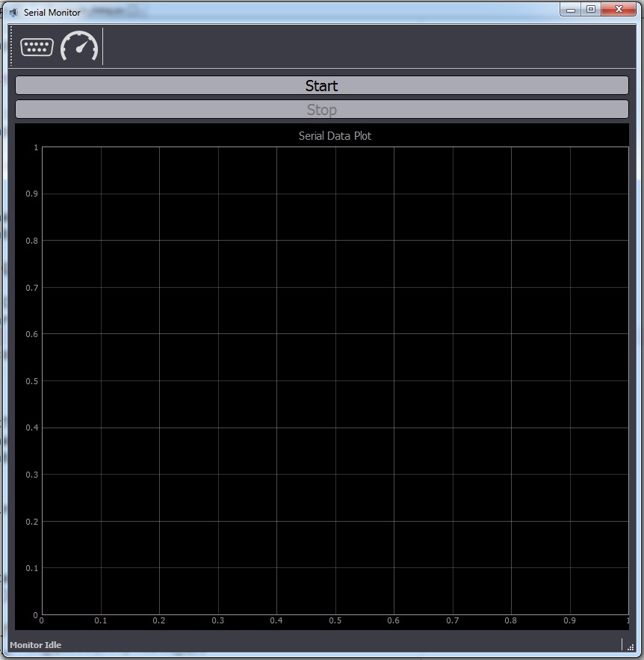Click the 'Monitor Idle' status text

pos(36,645)
